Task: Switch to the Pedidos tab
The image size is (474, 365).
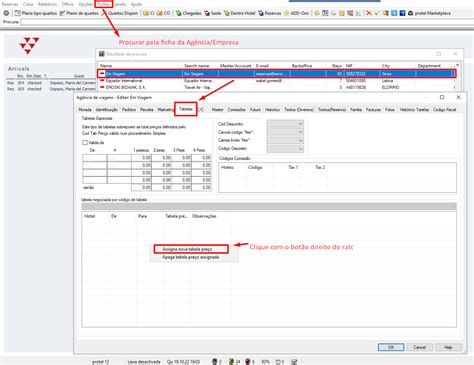Action: 129,109
